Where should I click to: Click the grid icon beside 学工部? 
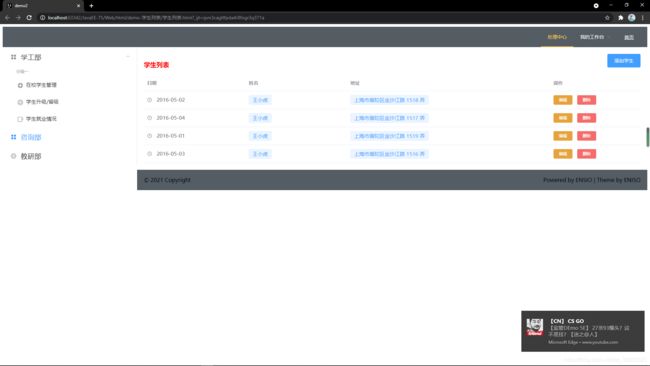coord(14,57)
